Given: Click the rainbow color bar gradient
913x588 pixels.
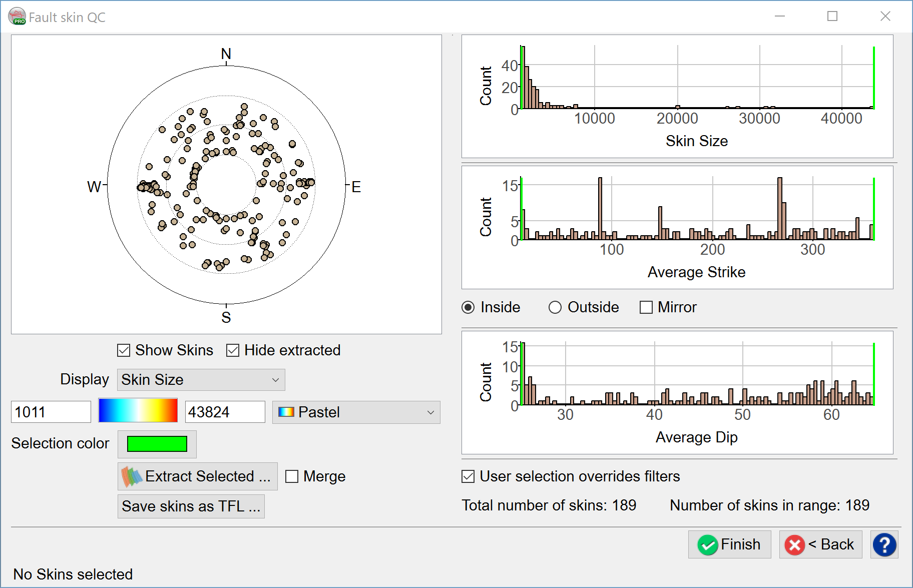Looking at the screenshot, I should [138, 411].
